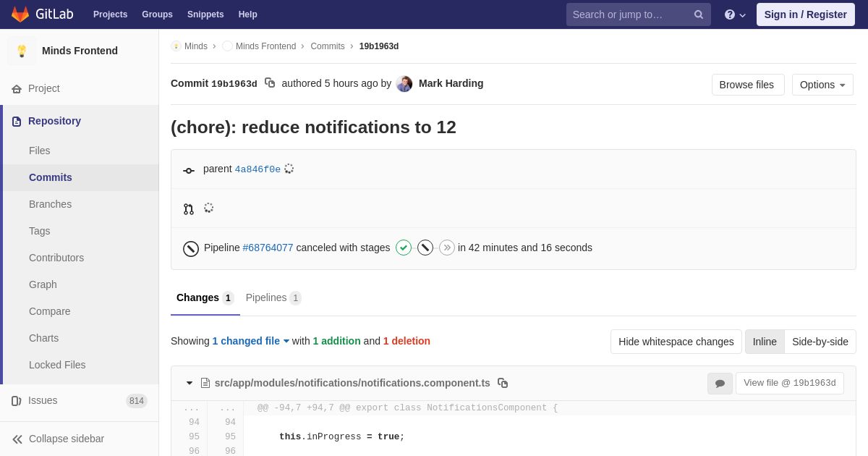
Task: Click the GitLab fox logo
Action: (20, 14)
